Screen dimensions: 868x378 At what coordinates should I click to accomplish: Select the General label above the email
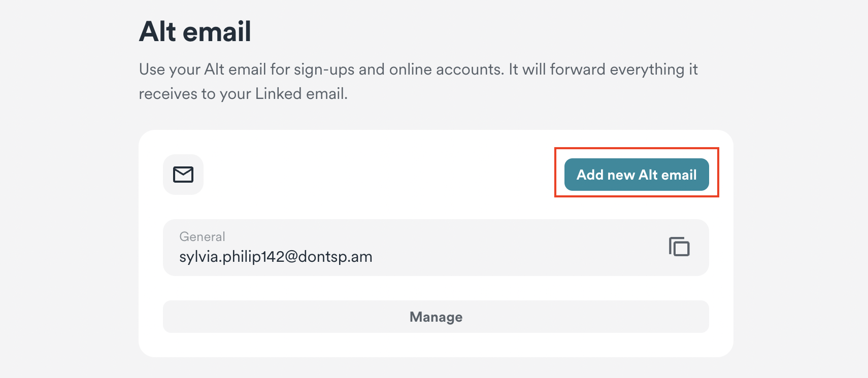pyautogui.click(x=202, y=236)
